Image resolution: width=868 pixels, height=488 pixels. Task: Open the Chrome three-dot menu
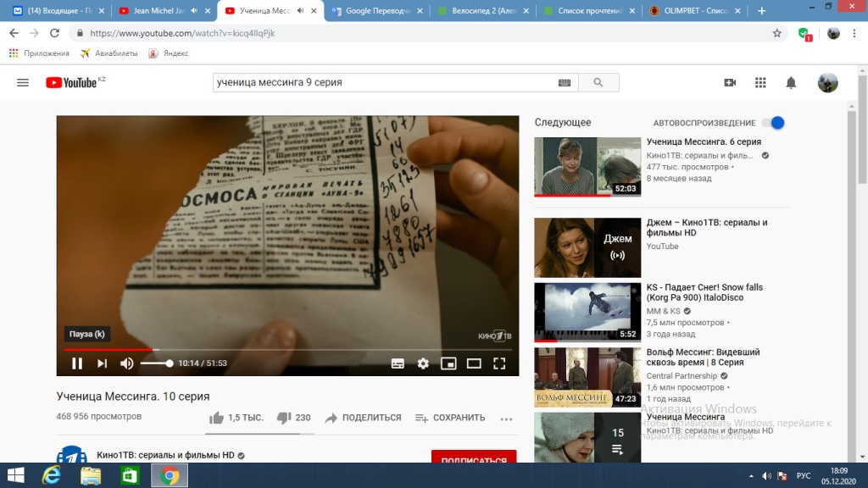click(x=854, y=33)
